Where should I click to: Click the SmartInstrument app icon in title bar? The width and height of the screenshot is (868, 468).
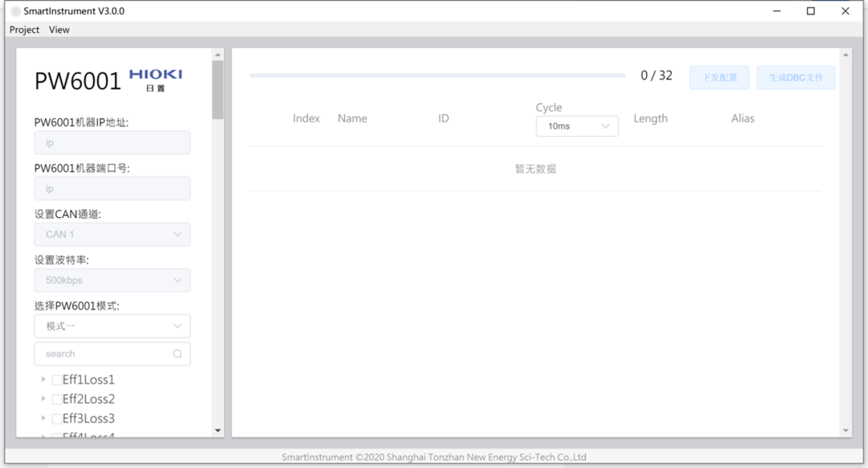(x=15, y=11)
